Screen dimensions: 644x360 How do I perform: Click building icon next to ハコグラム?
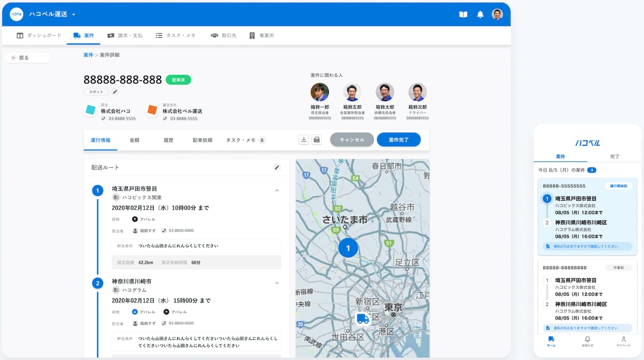116,290
